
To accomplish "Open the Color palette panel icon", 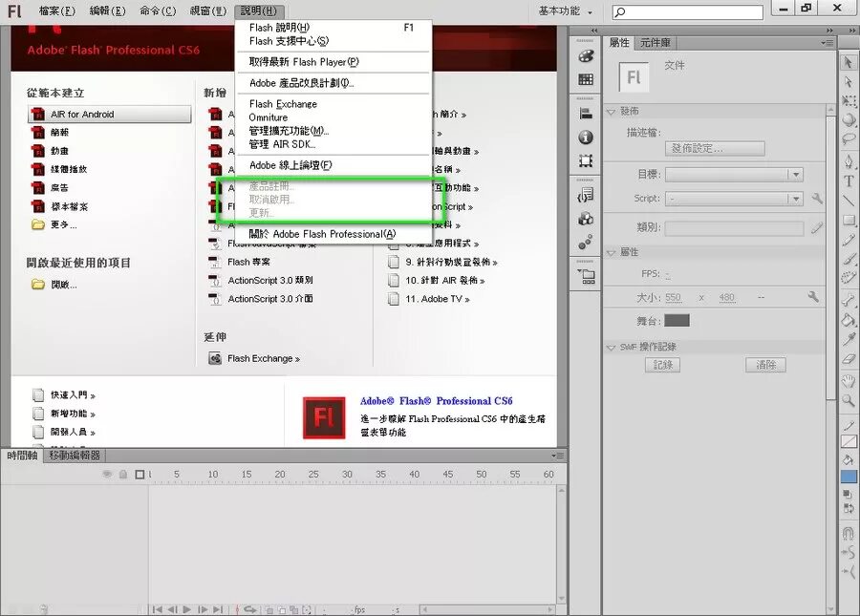I will pyautogui.click(x=586, y=55).
